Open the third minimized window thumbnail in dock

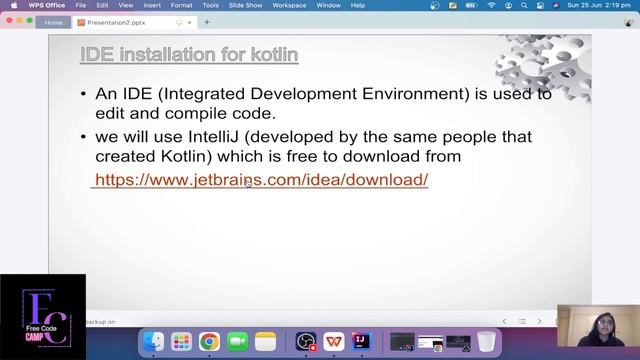pyautogui.click(x=458, y=343)
